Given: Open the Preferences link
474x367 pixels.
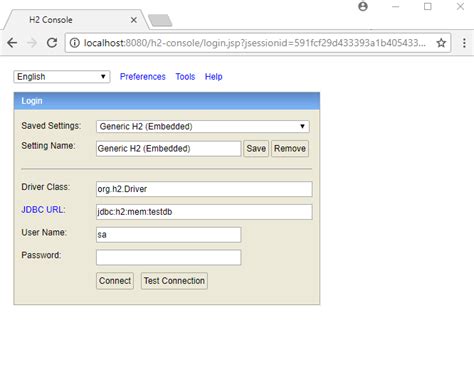Looking at the screenshot, I should click(143, 77).
